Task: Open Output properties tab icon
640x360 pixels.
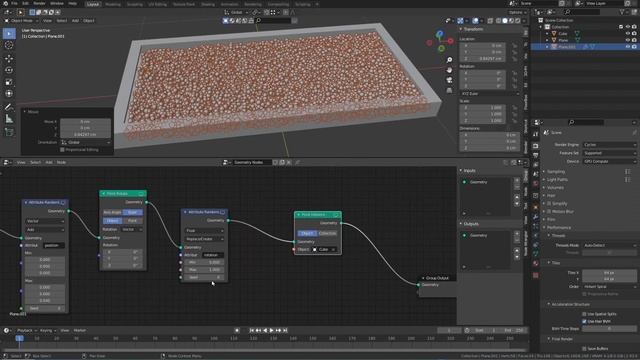Action: click(x=536, y=156)
